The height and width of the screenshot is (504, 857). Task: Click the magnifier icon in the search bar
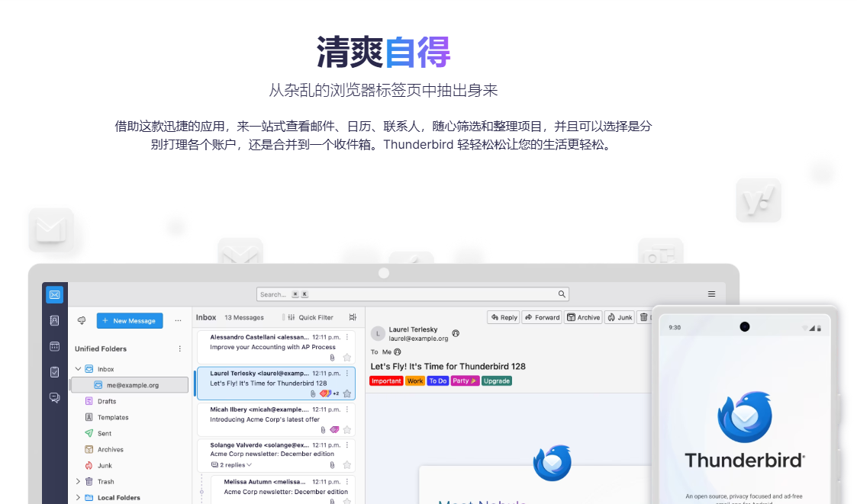coord(562,294)
